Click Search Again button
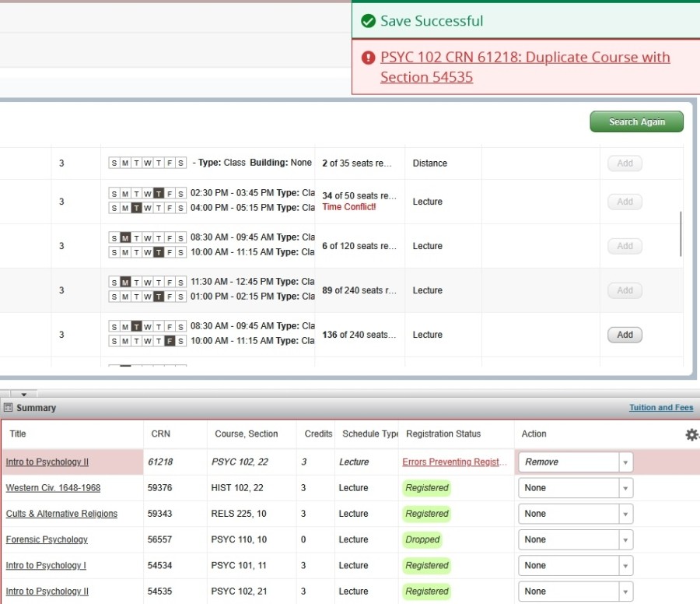 coord(636,121)
